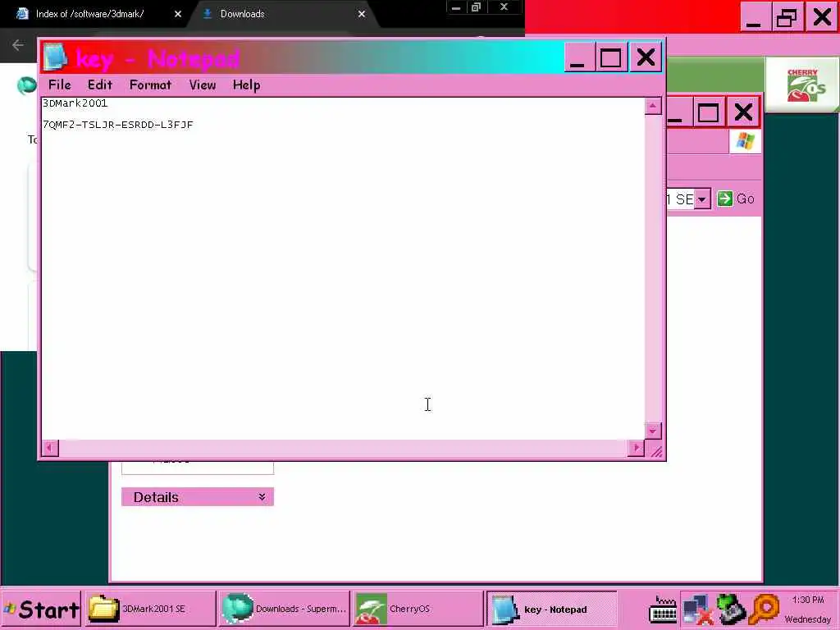The width and height of the screenshot is (840, 630).
Task: Click the Start button
Action: tap(41, 609)
